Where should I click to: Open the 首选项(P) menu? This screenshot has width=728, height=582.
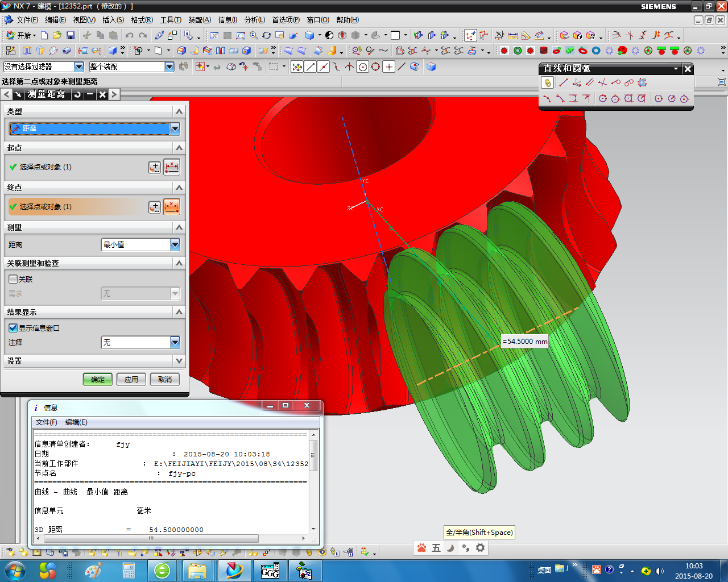pos(286,20)
